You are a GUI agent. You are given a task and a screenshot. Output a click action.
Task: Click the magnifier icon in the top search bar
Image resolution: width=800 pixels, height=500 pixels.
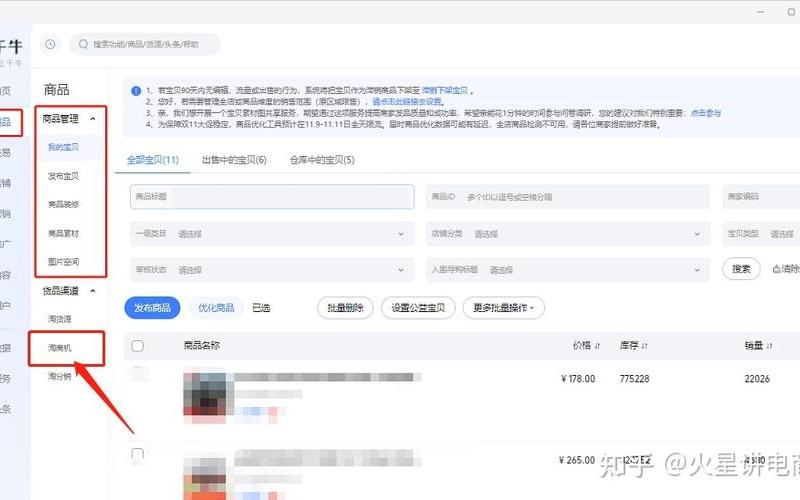[83, 44]
